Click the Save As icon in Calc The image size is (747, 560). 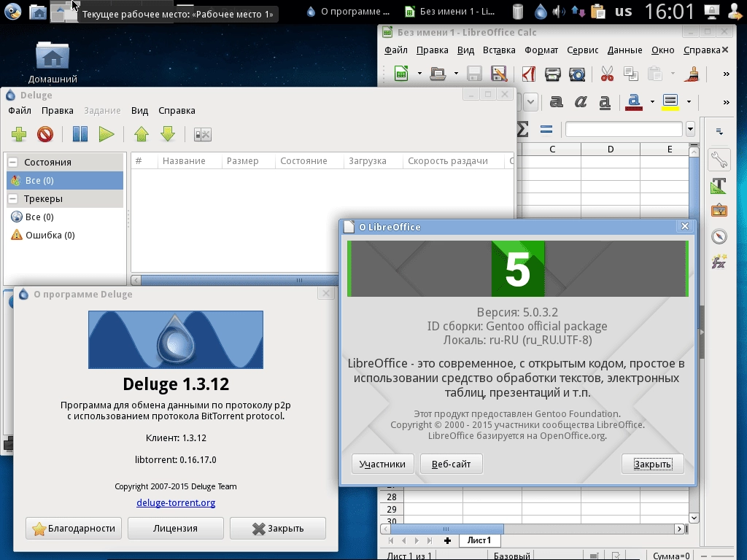[x=499, y=74]
